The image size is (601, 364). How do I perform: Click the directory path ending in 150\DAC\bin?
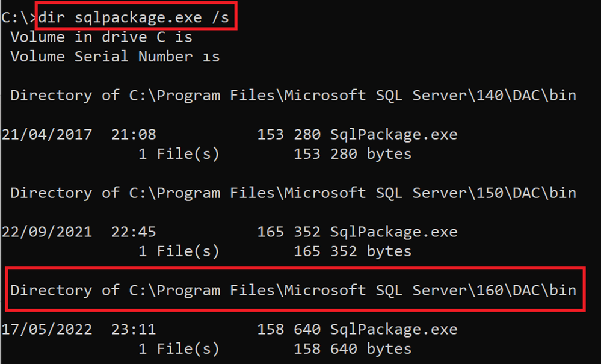pos(353,193)
